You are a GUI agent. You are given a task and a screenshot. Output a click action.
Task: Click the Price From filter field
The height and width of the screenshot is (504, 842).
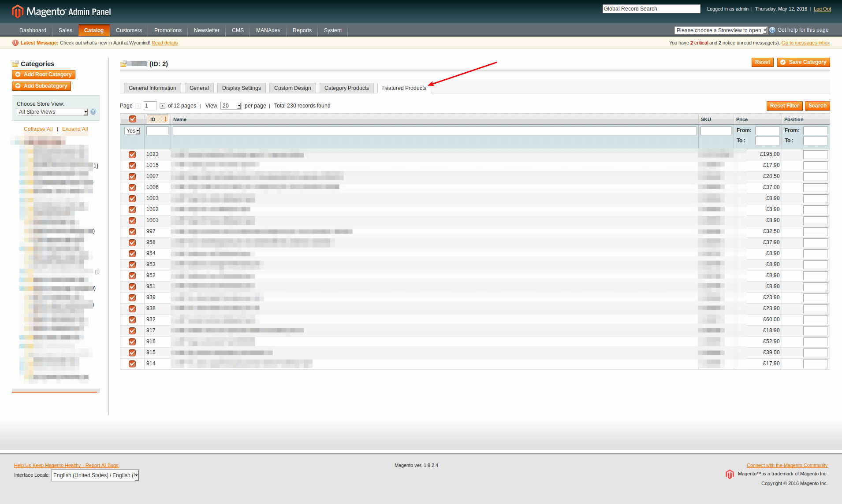click(767, 131)
